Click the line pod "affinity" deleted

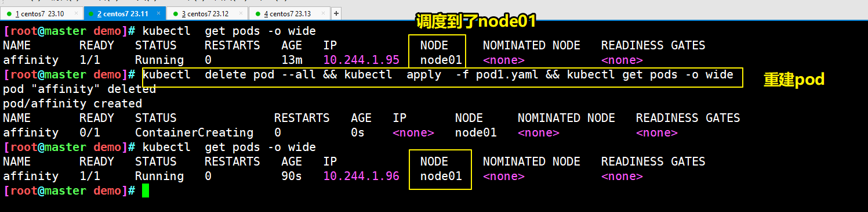coord(79,89)
